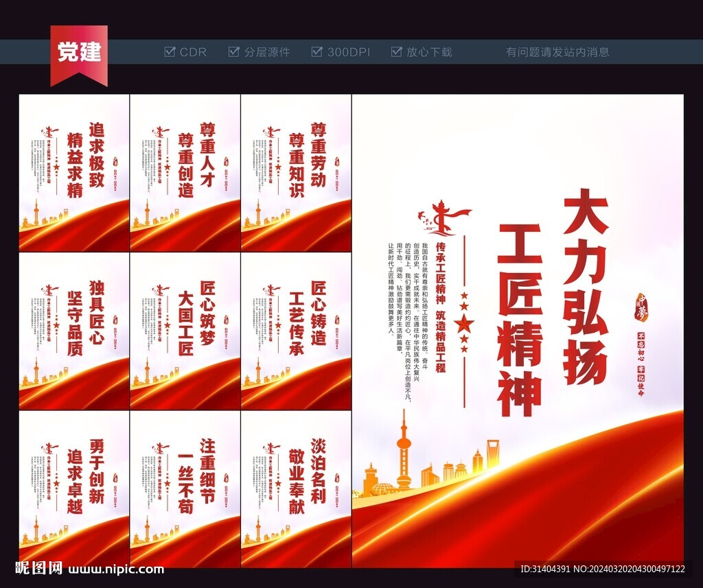Click the 中国梦 seal icon
Screen dimensions: 703x588
[x=642, y=308]
